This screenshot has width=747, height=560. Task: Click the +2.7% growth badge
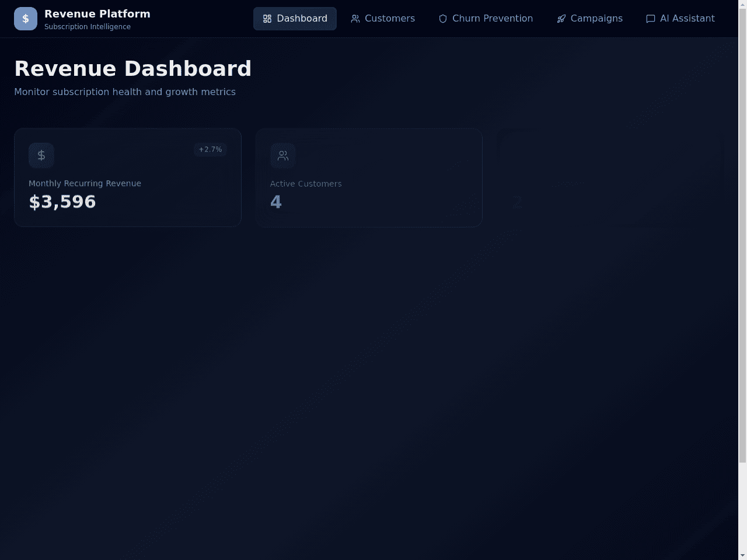[x=210, y=149]
